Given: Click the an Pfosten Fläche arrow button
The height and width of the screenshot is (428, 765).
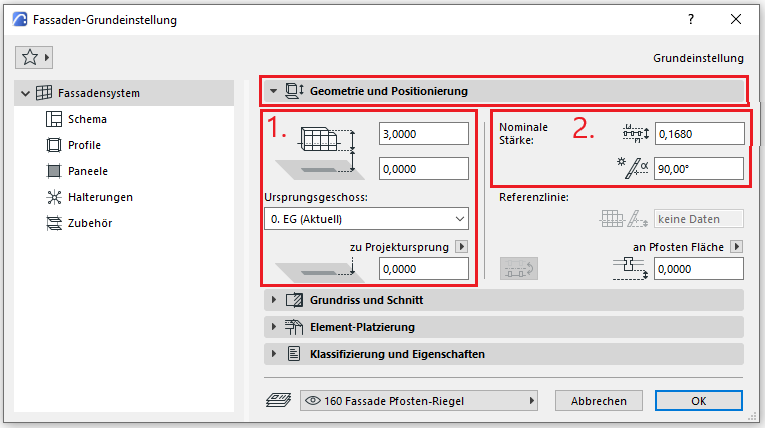Looking at the screenshot, I should [736, 246].
